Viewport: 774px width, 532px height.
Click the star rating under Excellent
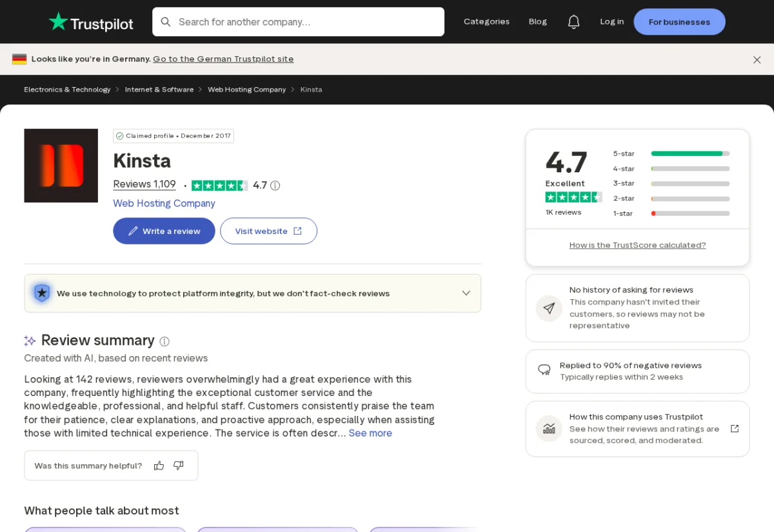[573, 197]
